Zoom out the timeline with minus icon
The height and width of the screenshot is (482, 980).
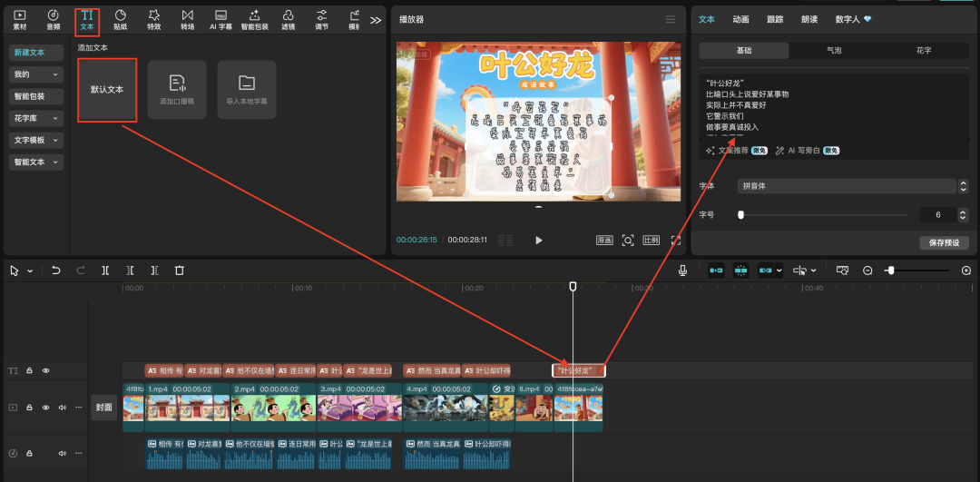coord(867,271)
